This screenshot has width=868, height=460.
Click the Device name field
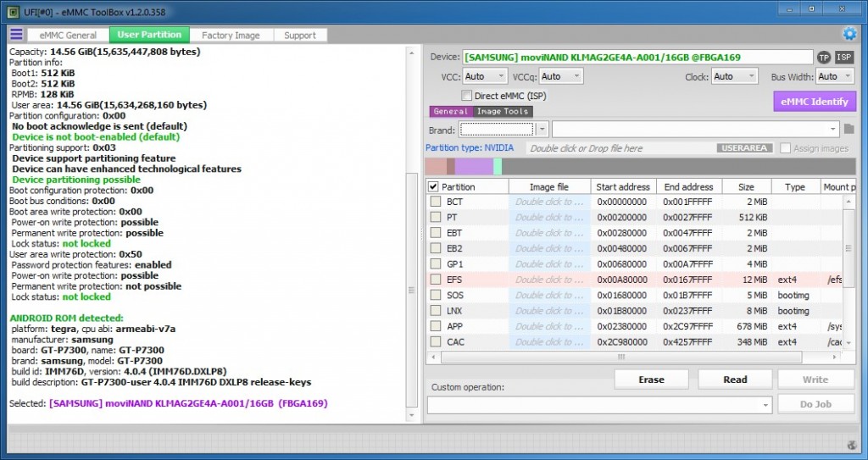[x=637, y=57]
